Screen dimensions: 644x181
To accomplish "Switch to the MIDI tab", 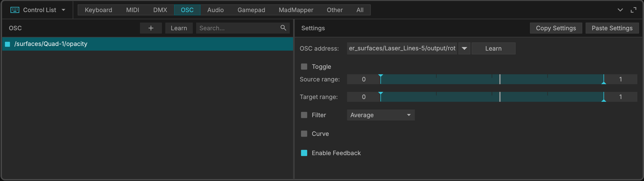I will click(x=132, y=10).
